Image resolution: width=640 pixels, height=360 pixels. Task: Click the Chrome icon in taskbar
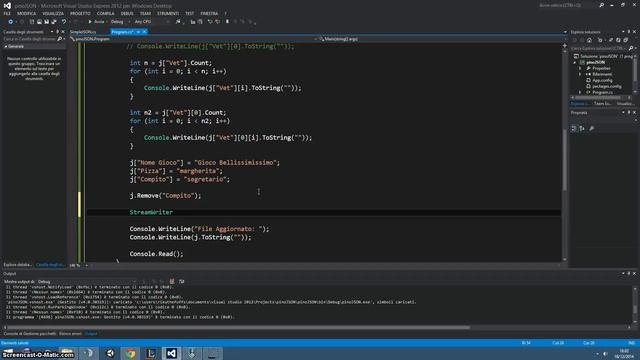(131, 353)
